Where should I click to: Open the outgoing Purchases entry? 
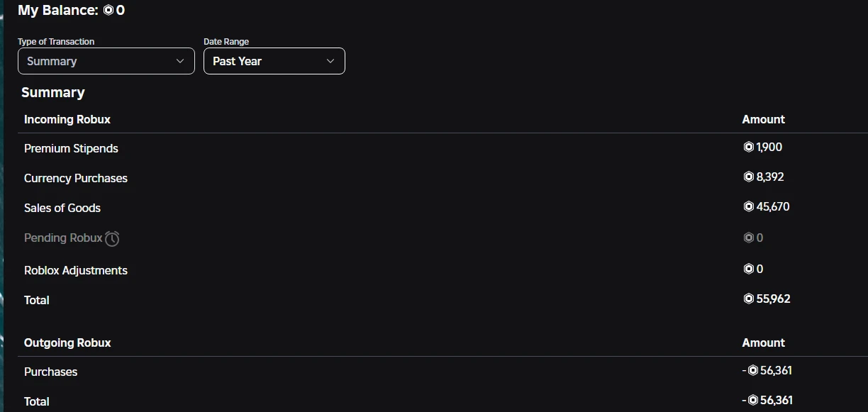[50, 372]
